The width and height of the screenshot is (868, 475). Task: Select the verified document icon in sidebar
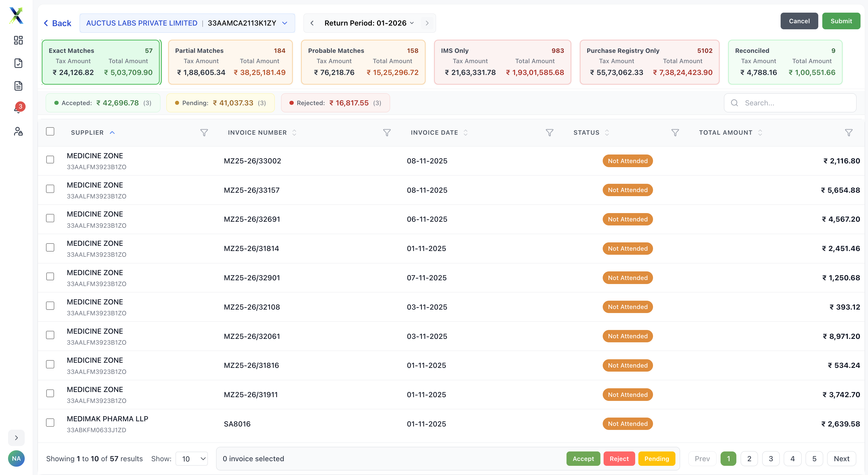tap(18, 63)
